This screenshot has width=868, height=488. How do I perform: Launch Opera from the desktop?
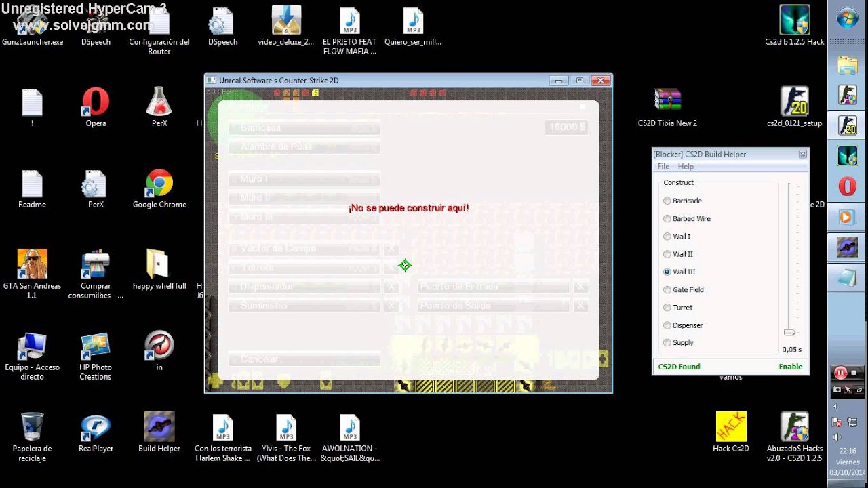coord(96,108)
